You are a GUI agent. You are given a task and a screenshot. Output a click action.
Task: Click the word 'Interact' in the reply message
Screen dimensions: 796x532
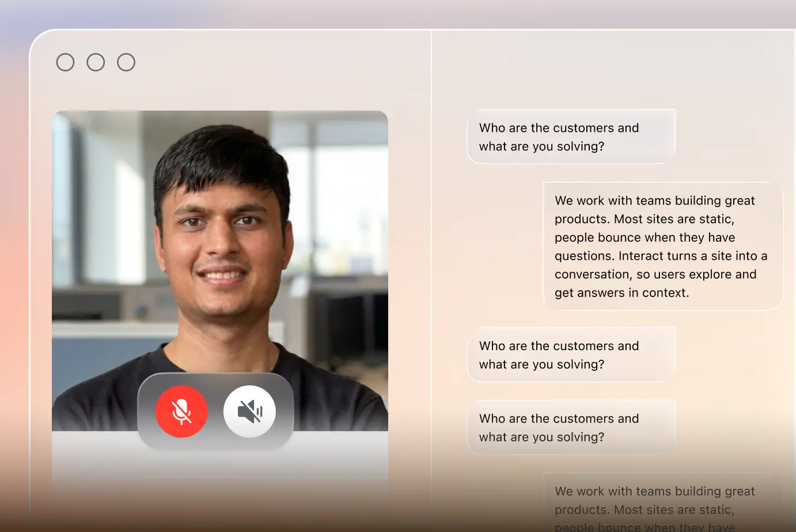click(x=642, y=256)
